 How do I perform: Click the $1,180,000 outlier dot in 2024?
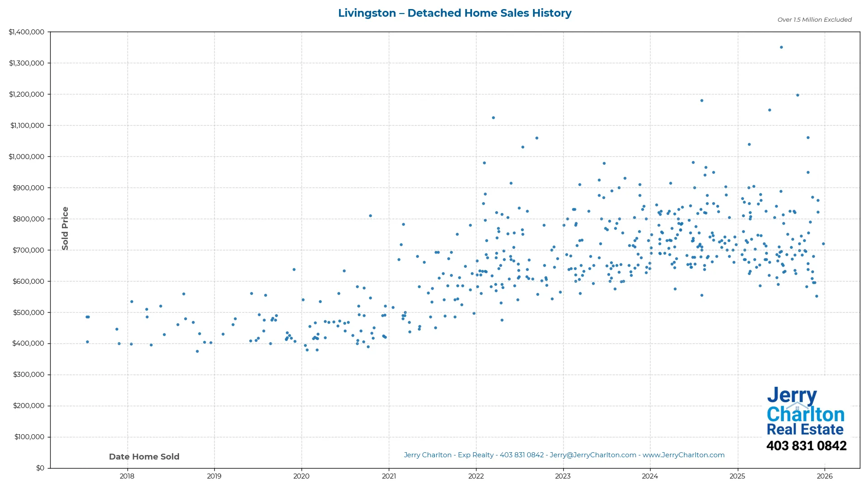(701, 100)
